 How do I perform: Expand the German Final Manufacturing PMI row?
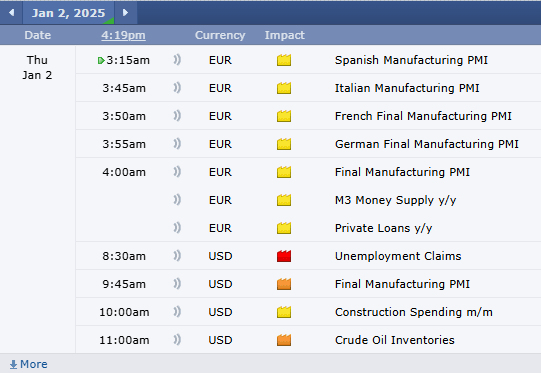pyautogui.click(x=308, y=144)
